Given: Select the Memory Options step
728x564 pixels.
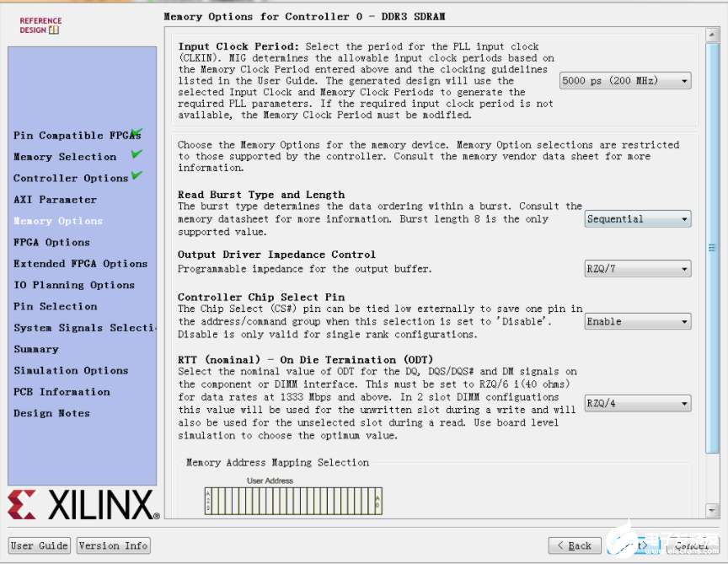Looking at the screenshot, I should pyautogui.click(x=58, y=221).
